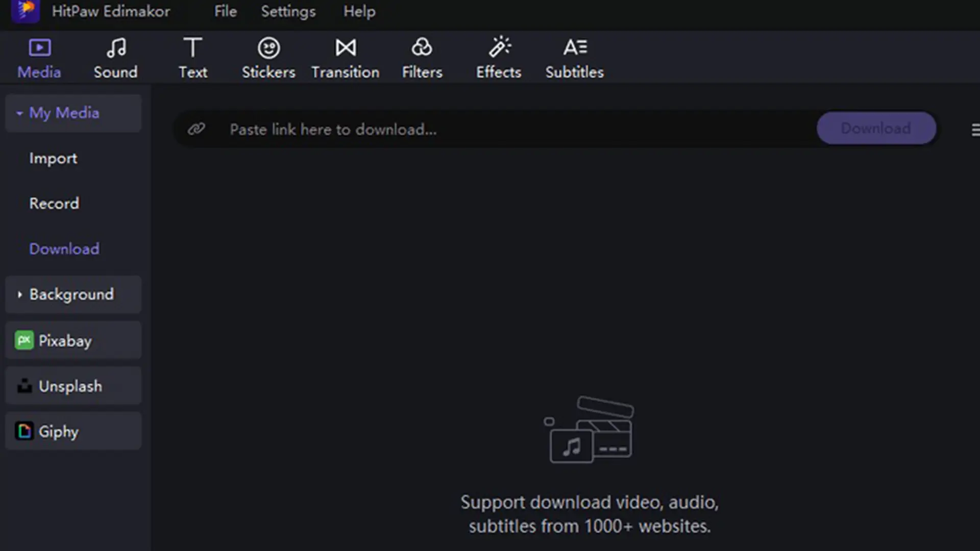The width and height of the screenshot is (980, 551).
Task: Click the Download button
Action: pos(876,129)
